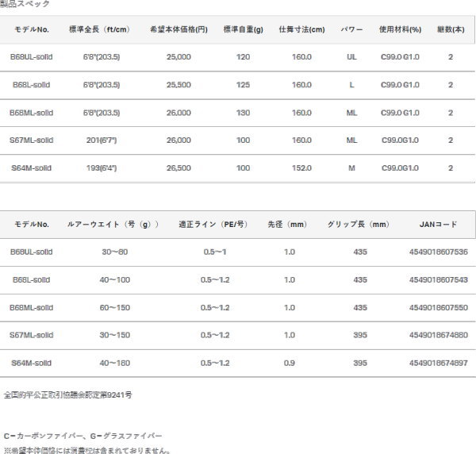The width and height of the screenshot is (476, 454).
Task: Select the 先径 (mm) column header
Action: 287,225
